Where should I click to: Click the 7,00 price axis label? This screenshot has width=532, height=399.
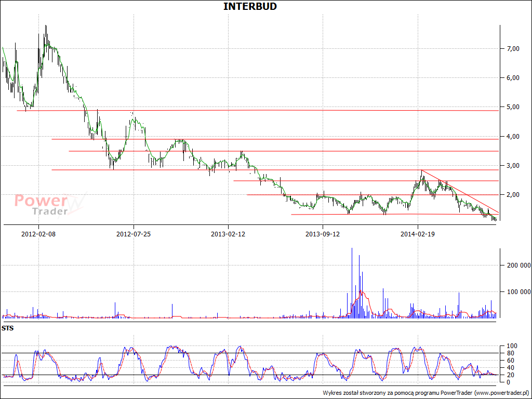513,48
